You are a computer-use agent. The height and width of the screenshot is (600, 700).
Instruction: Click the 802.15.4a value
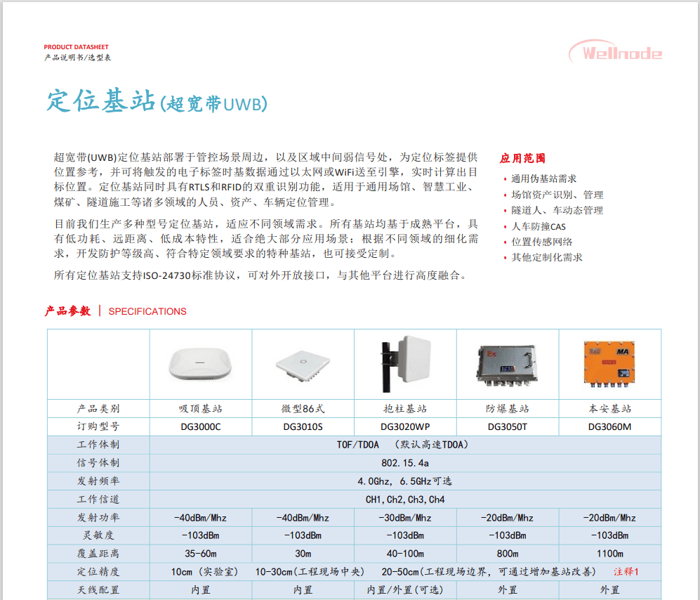pyautogui.click(x=405, y=463)
